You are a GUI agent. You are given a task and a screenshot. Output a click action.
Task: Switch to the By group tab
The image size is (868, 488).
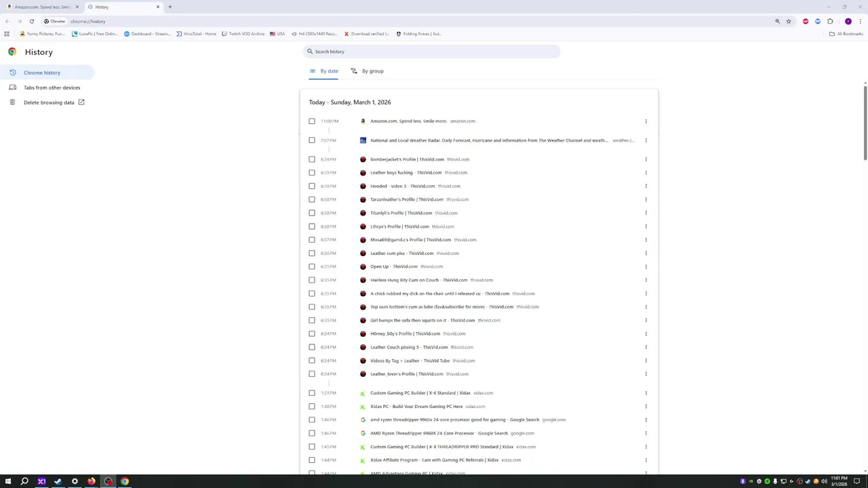(367, 71)
